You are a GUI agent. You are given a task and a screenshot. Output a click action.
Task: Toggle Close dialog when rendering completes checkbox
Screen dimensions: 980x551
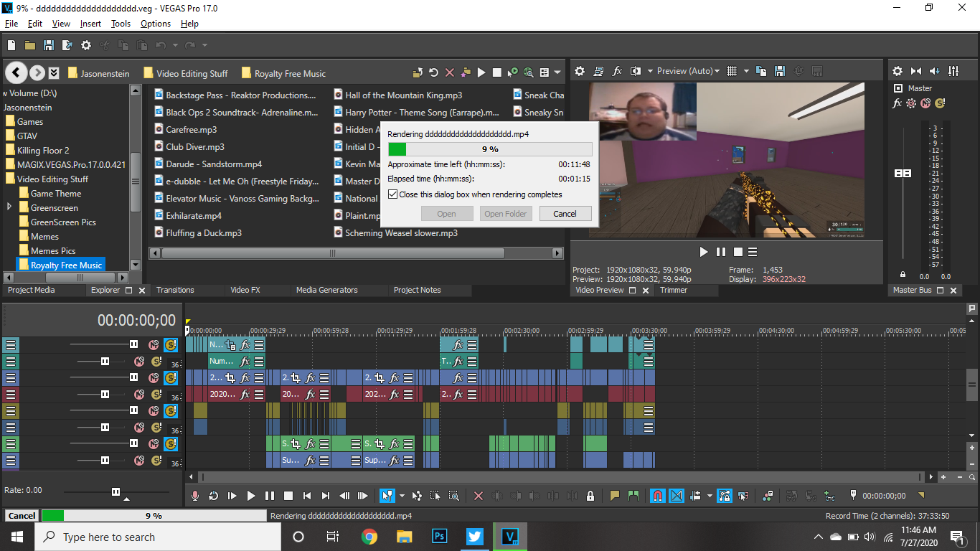pos(392,194)
